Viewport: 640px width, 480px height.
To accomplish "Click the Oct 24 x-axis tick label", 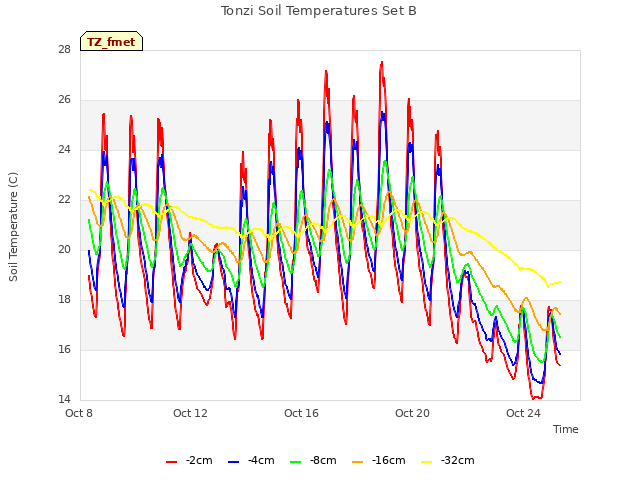I will point(524,413).
